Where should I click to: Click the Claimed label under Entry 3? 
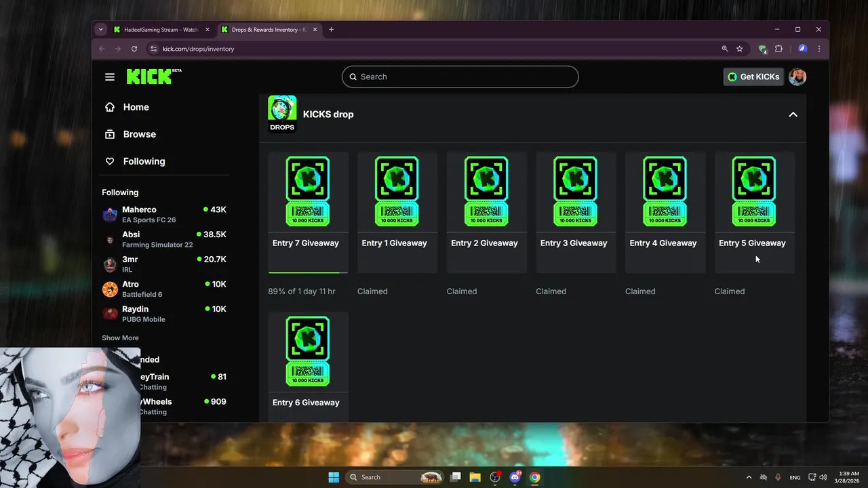point(551,291)
